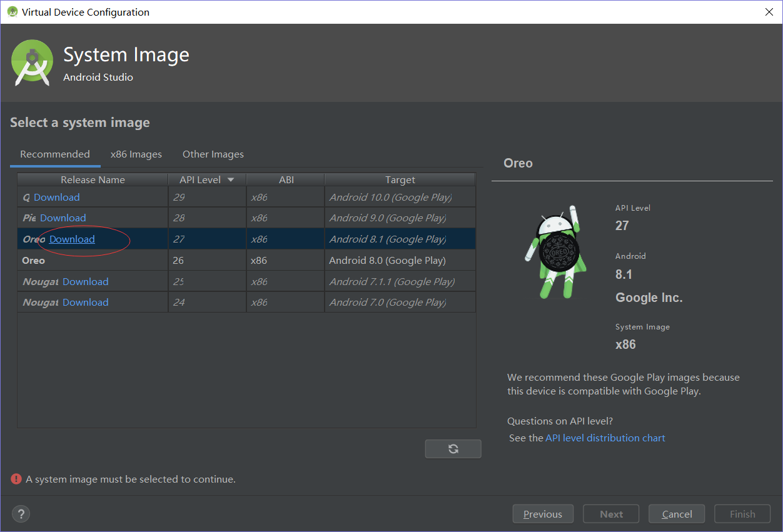This screenshot has width=783, height=532.
Task: Close the Virtual Device Configuration window
Action: coord(769,12)
